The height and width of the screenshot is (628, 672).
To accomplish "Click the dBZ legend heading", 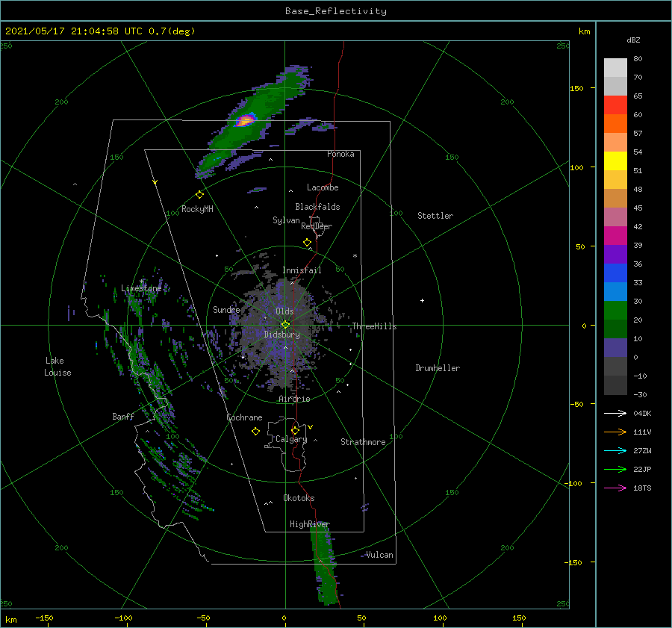I will point(633,40).
